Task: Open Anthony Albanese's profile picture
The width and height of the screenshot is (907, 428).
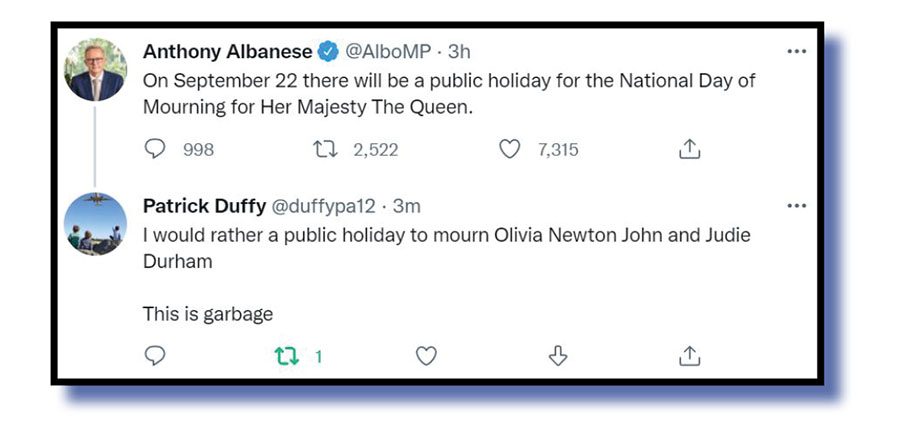Action: coord(96,70)
